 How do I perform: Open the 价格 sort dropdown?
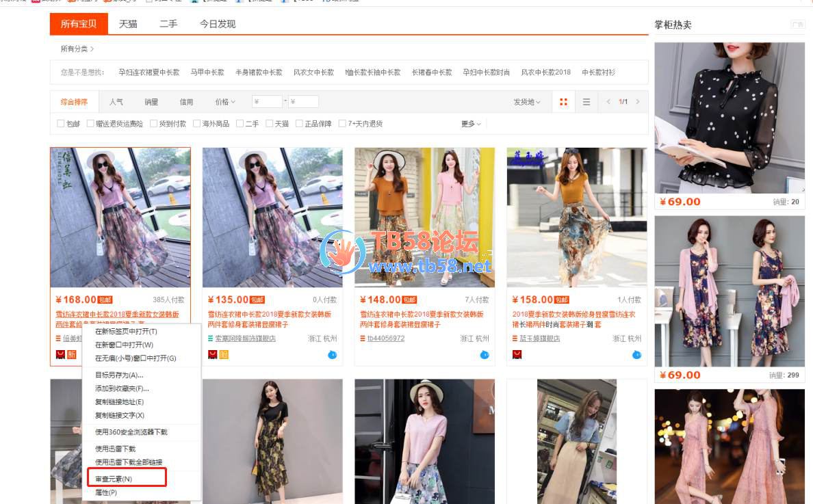[x=224, y=102]
